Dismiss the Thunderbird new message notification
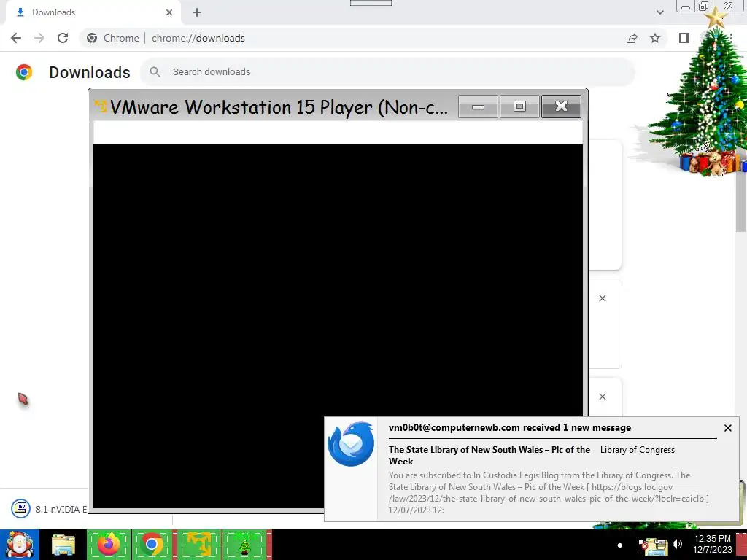This screenshot has height=560, width=747. point(728,428)
